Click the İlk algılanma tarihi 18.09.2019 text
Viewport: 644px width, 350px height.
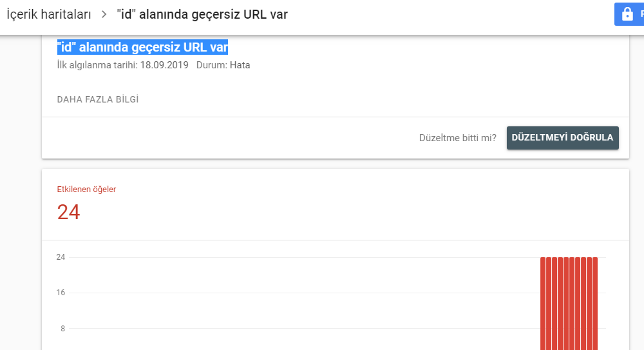tap(122, 65)
